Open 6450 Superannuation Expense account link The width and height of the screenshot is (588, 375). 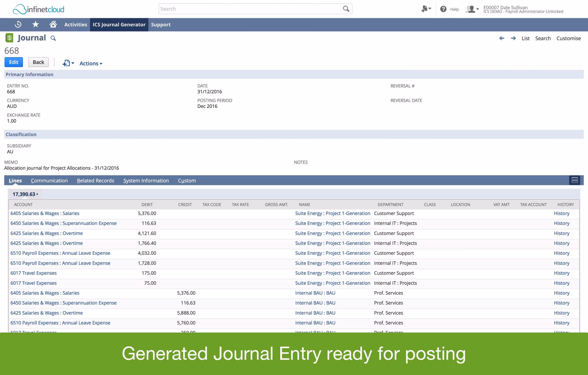(x=63, y=223)
